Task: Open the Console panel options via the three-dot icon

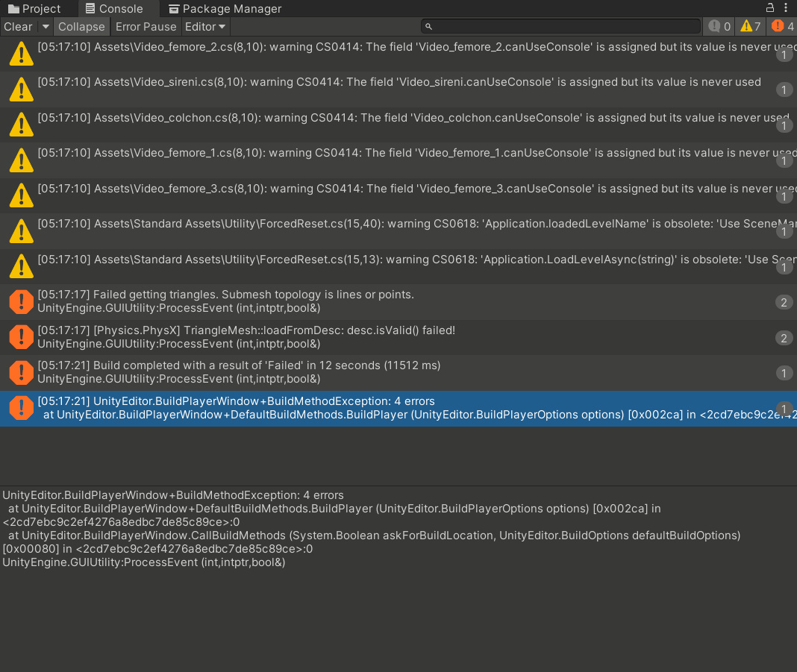Action: pyautogui.click(x=787, y=7)
